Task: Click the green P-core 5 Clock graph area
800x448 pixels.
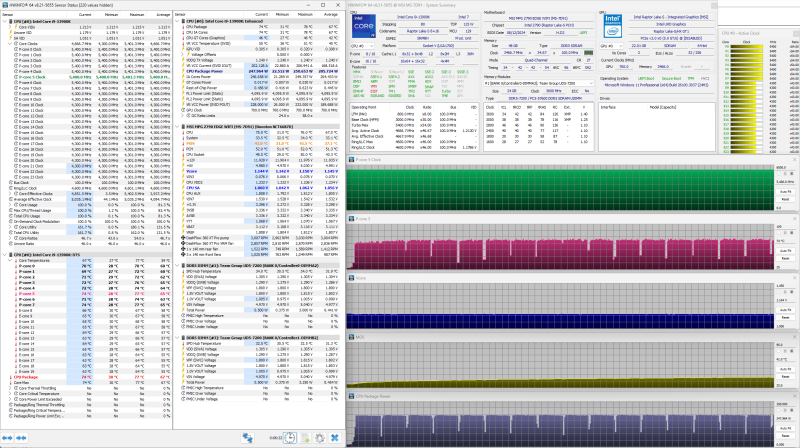Action: (560, 188)
